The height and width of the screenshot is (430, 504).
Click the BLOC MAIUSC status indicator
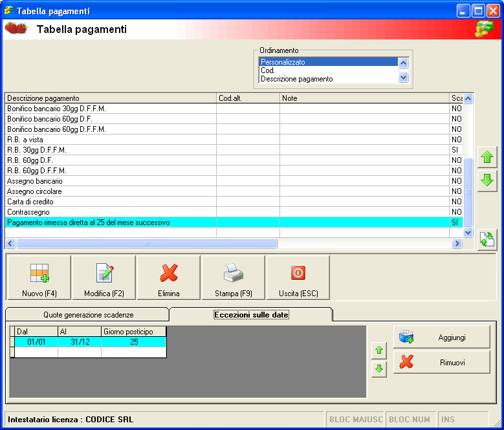point(356,420)
